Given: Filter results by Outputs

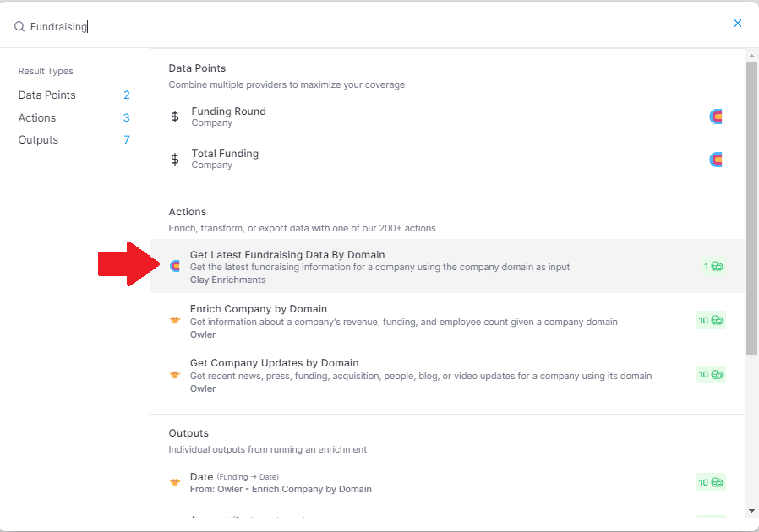Looking at the screenshot, I should (39, 140).
